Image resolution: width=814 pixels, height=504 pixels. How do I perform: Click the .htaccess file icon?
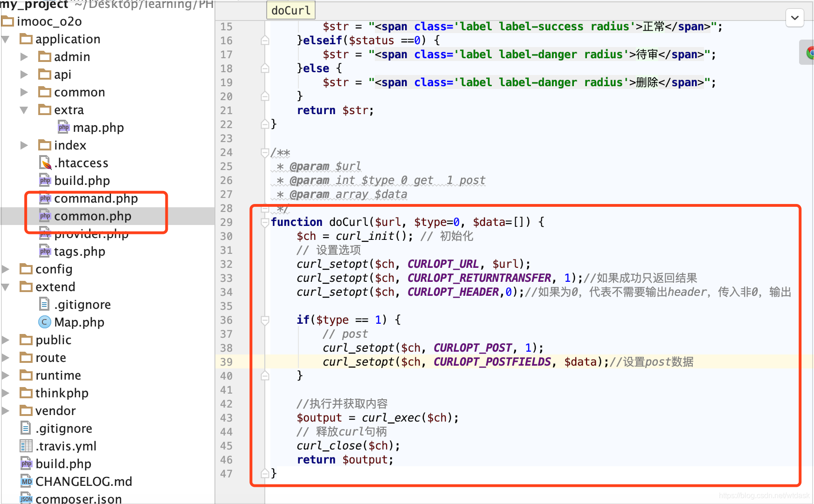(45, 163)
